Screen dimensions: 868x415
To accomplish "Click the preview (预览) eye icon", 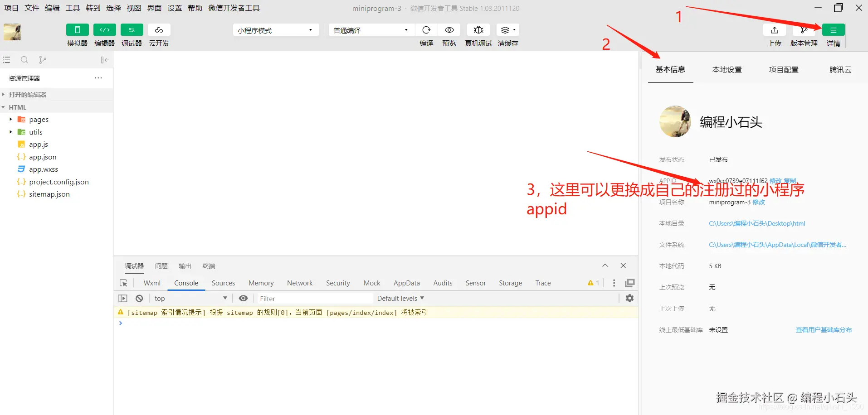I will click(x=449, y=30).
